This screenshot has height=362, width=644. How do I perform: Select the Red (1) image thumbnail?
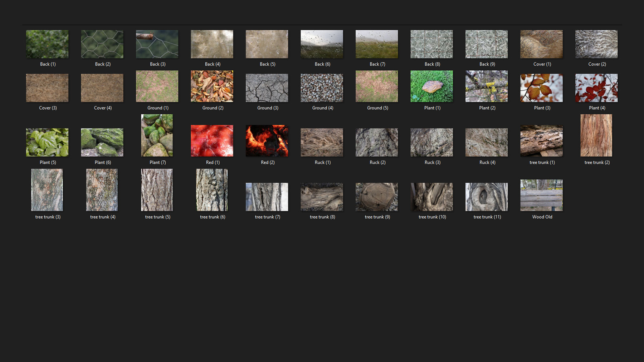212,141
